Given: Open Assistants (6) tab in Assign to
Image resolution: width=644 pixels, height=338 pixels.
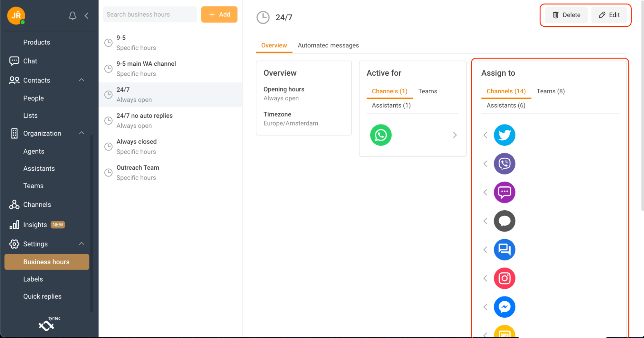Looking at the screenshot, I should (x=506, y=106).
